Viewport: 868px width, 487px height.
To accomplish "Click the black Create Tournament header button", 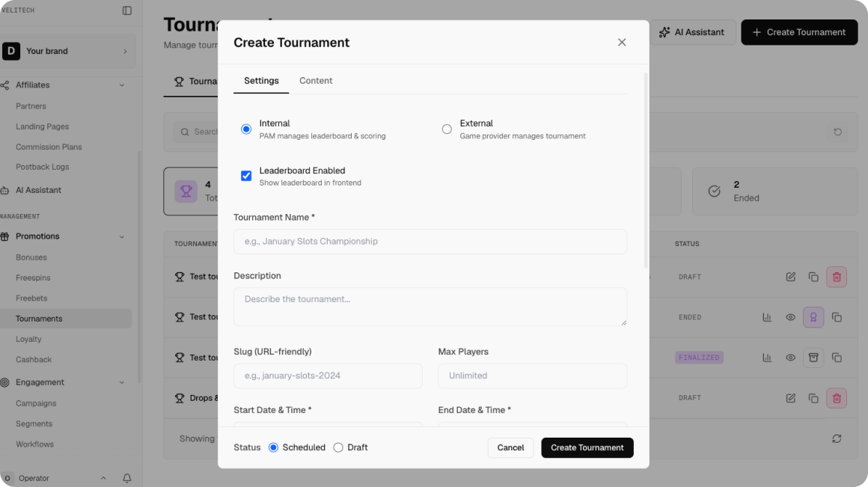I will (x=799, y=32).
